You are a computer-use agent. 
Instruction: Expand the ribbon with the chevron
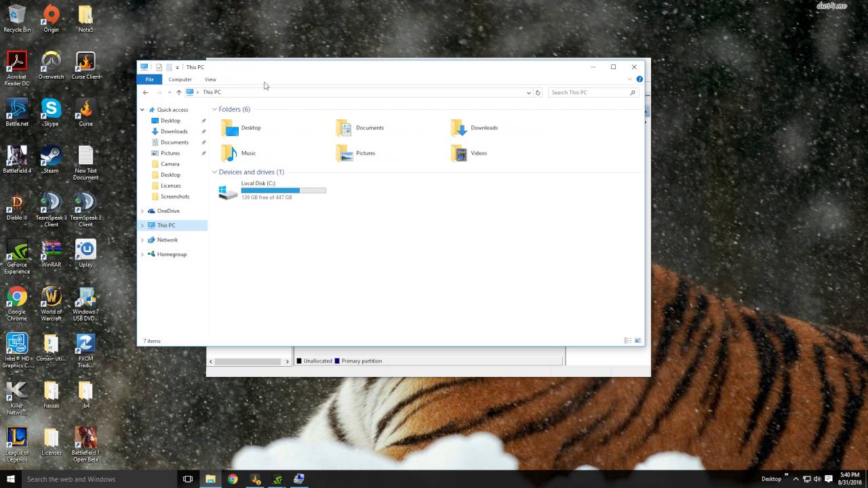click(x=629, y=79)
